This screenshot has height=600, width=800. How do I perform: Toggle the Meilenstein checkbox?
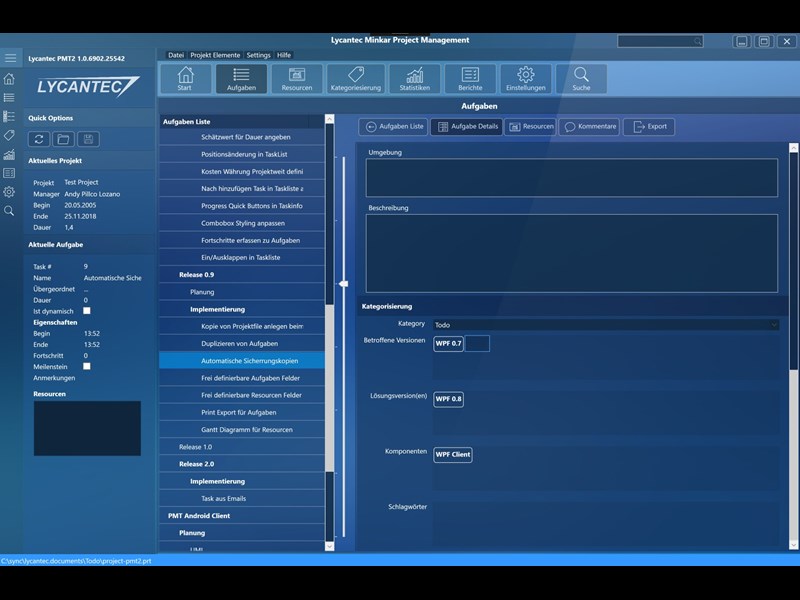87,366
